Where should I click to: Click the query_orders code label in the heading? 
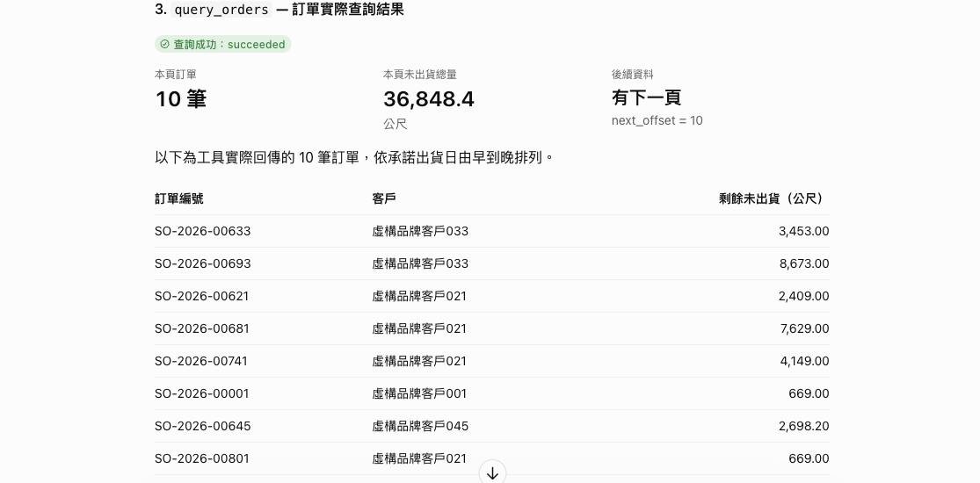click(221, 10)
